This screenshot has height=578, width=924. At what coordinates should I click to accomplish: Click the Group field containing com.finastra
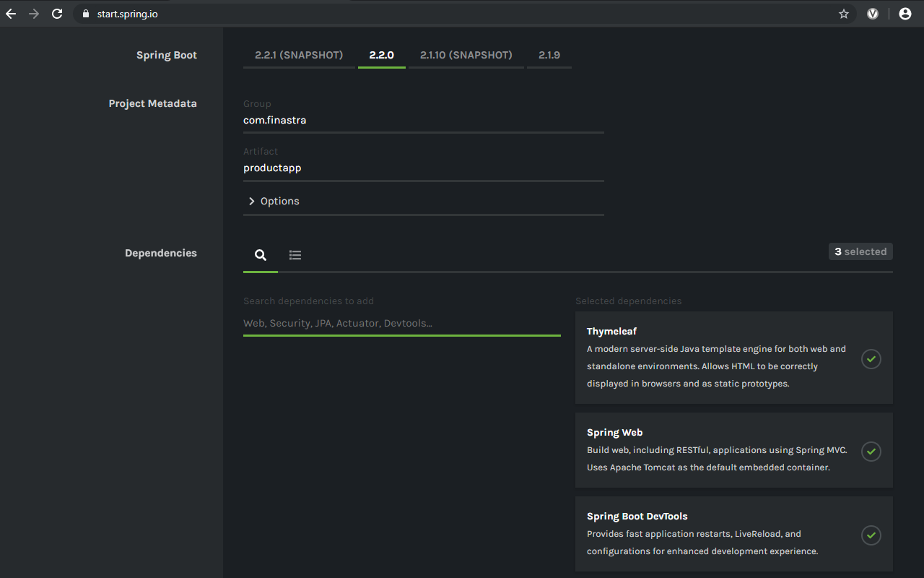424,121
